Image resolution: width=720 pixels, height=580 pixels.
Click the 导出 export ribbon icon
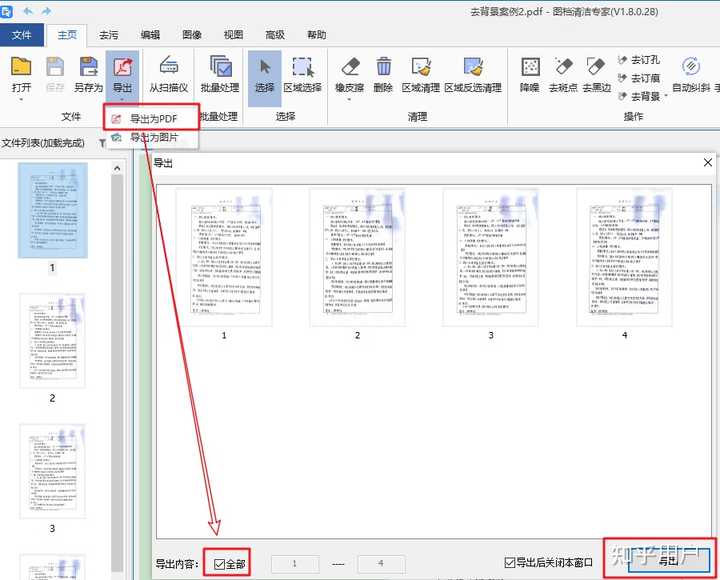tap(123, 67)
